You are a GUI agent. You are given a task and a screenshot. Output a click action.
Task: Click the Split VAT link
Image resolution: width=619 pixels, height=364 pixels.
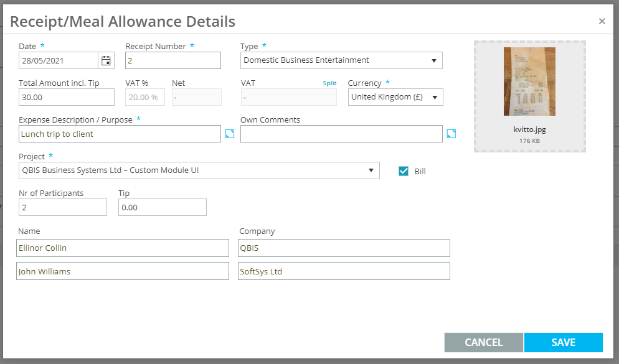coord(329,83)
